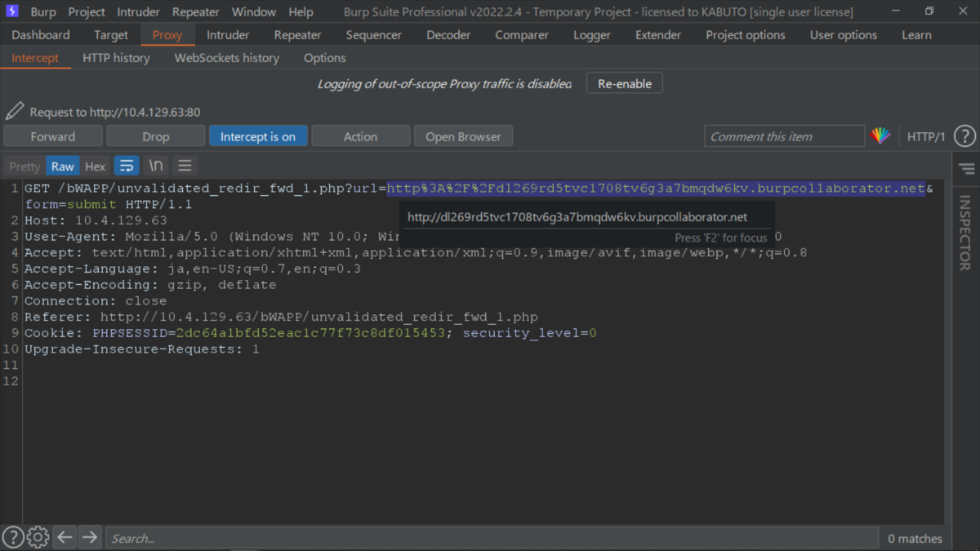Click the Inspector panel layout icon

(966, 169)
